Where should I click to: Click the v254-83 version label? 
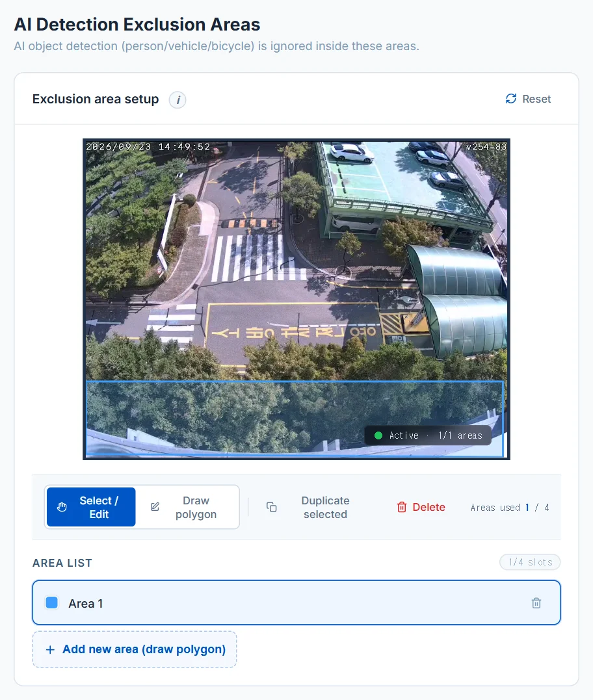click(x=486, y=147)
